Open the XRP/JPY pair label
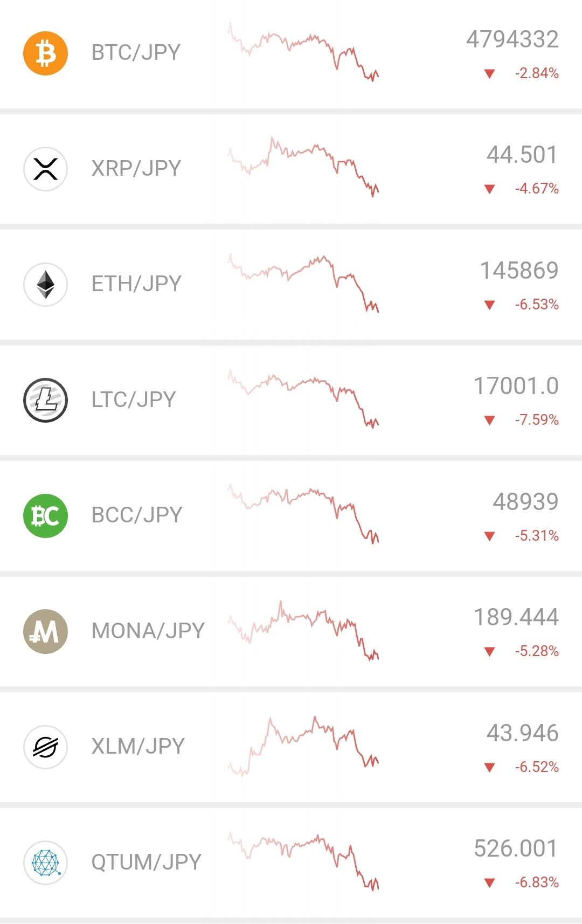582x924 pixels. 136,168
